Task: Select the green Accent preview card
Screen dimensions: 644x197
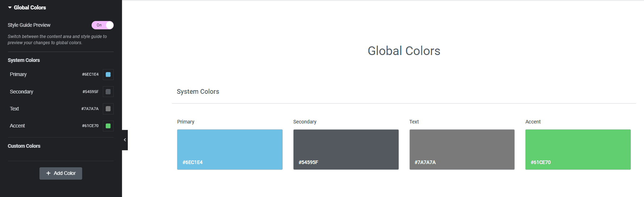Action: (578, 149)
